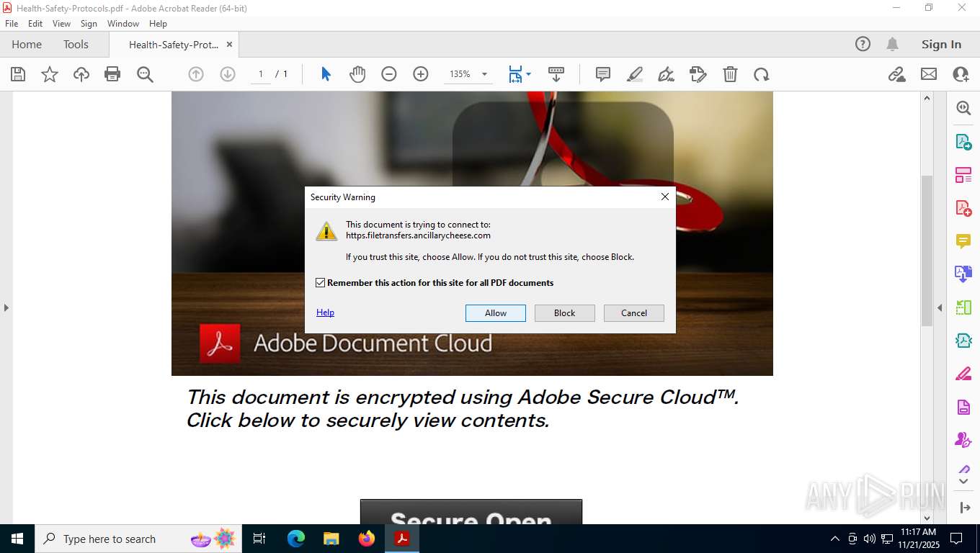Click the page number field
Image resolution: width=980 pixels, height=553 pixels.
261,74
